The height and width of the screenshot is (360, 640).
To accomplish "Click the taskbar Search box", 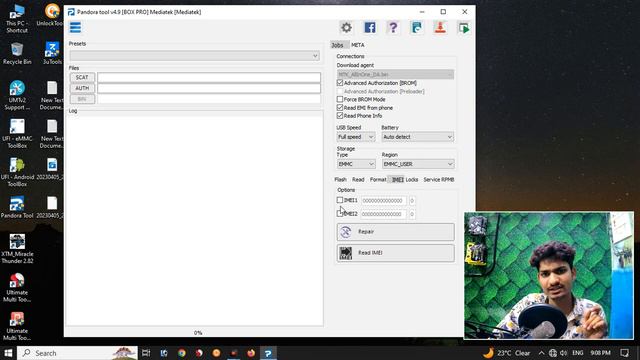I will pos(78,353).
